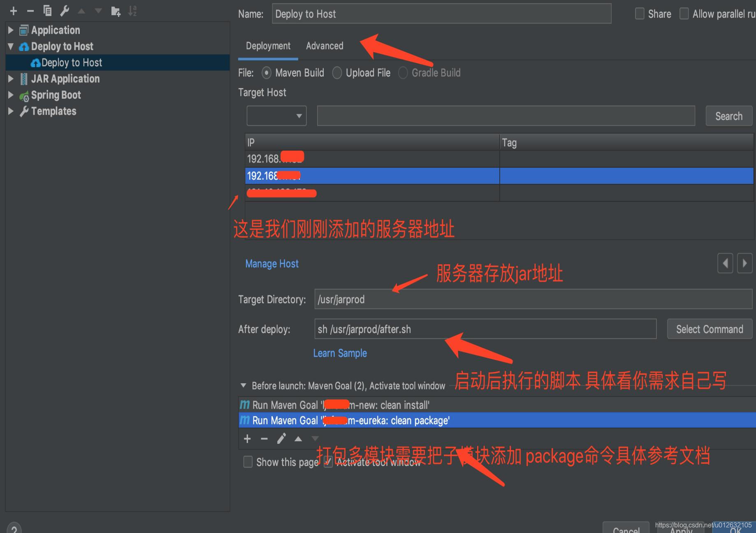Viewport: 756px width, 533px height.
Task: Go to previous host page arrow
Action: click(725, 263)
